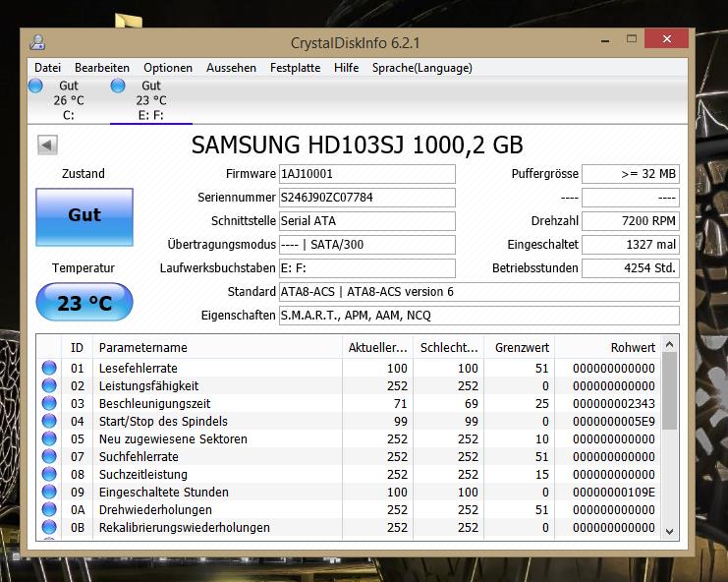
Task: Click the status orb of Lesefehlerrate row
Action: click(49, 368)
